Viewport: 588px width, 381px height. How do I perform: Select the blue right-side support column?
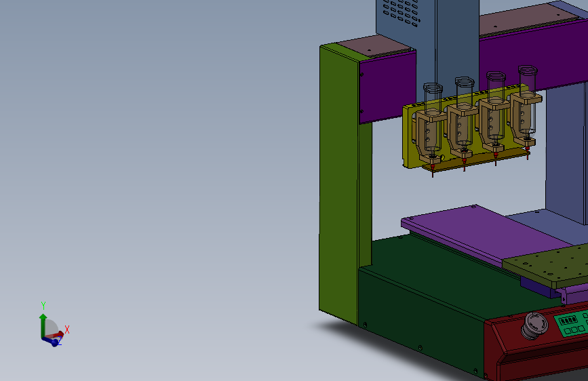564,150
